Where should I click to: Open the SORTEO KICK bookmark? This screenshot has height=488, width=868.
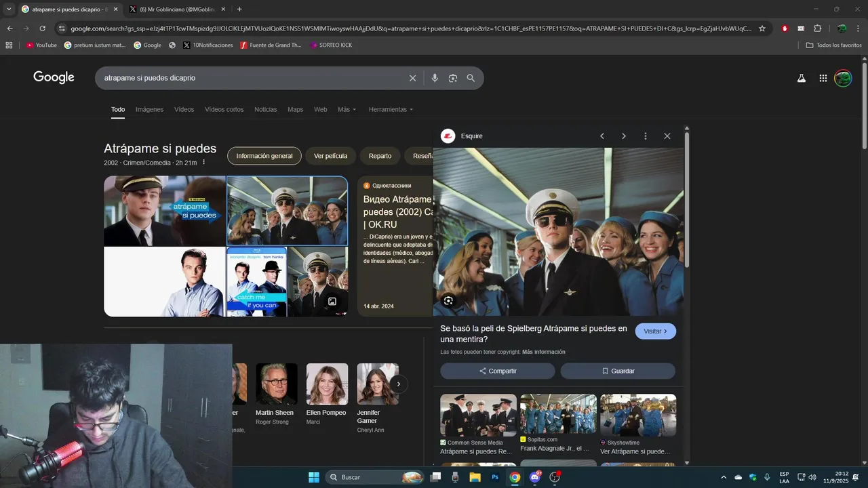[x=331, y=45]
